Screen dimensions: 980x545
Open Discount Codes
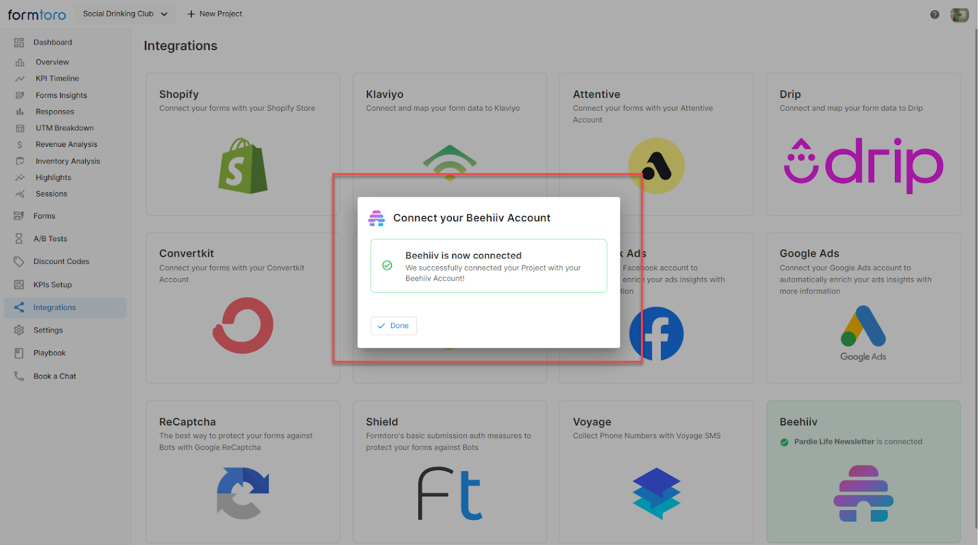click(x=61, y=261)
